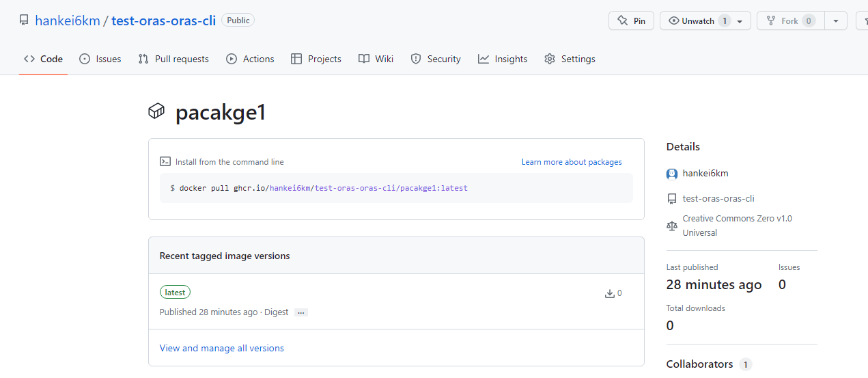The image size is (868, 378).
Task: Click the pacakge1 package title
Action: pos(221,112)
